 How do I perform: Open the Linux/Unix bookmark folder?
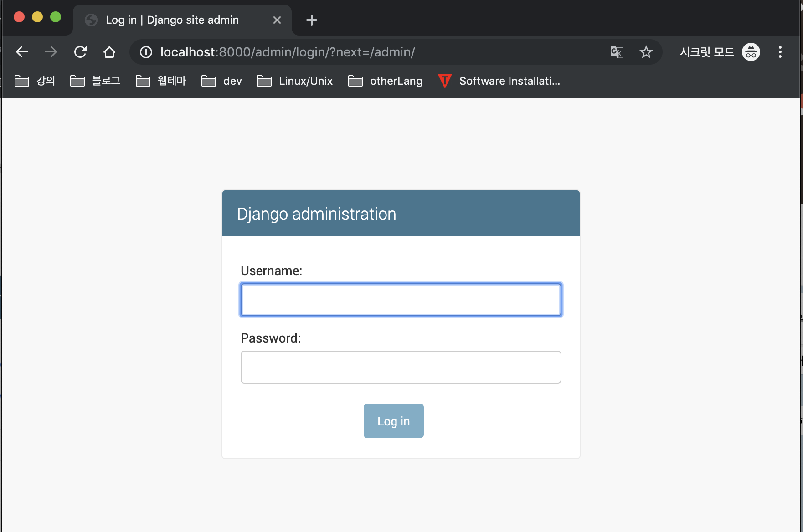coord(295,81)
